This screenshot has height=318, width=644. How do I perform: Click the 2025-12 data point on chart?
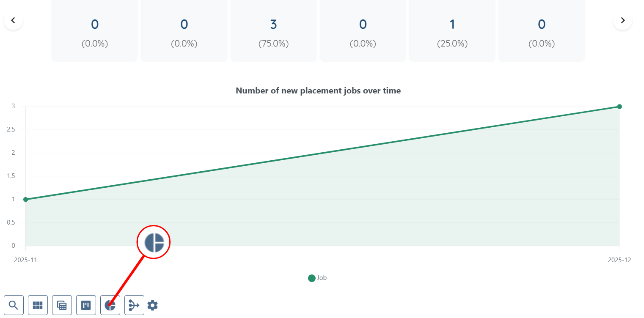619,106
